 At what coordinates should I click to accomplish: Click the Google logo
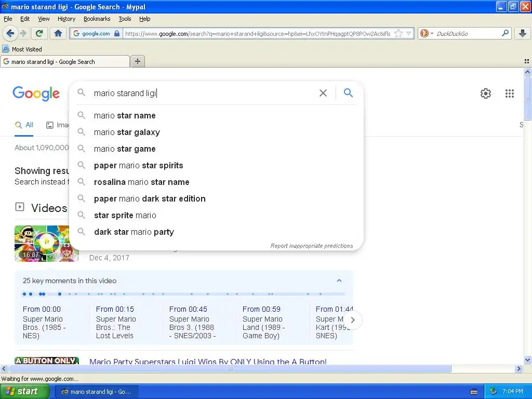click(36, 94)
